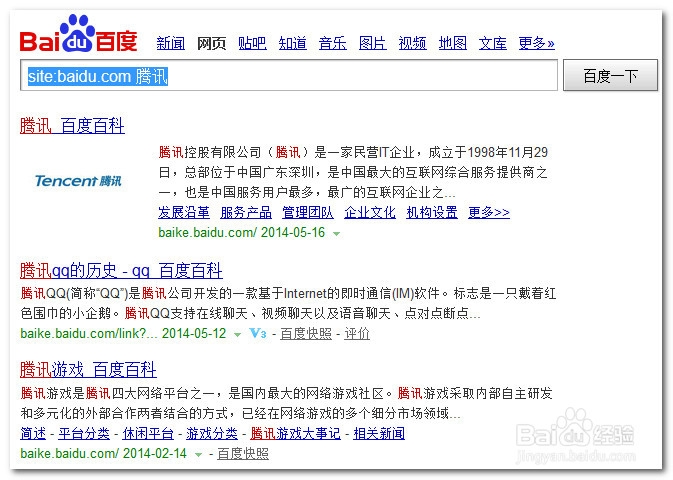The height and width of the screenshot is (480, 673).
Task: Open the 游戏分类 sublink
Action: (x=212, y=434)
